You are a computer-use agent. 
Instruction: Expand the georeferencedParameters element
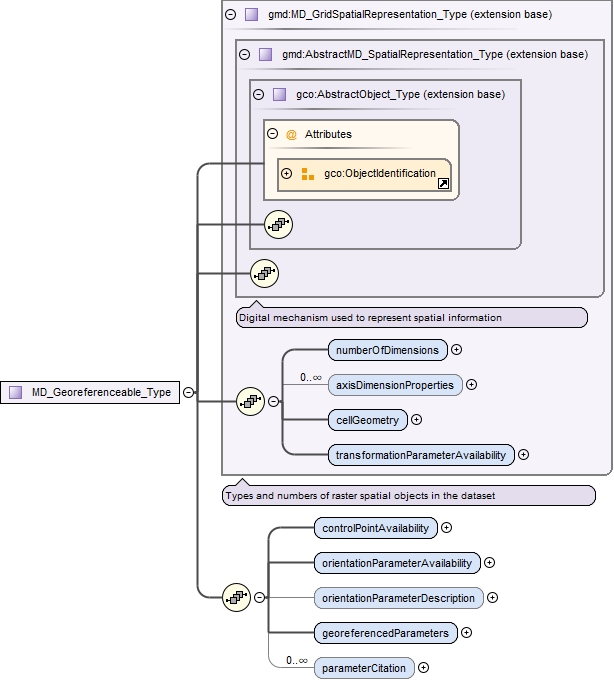pyautogui.click(x=467, y=632)
